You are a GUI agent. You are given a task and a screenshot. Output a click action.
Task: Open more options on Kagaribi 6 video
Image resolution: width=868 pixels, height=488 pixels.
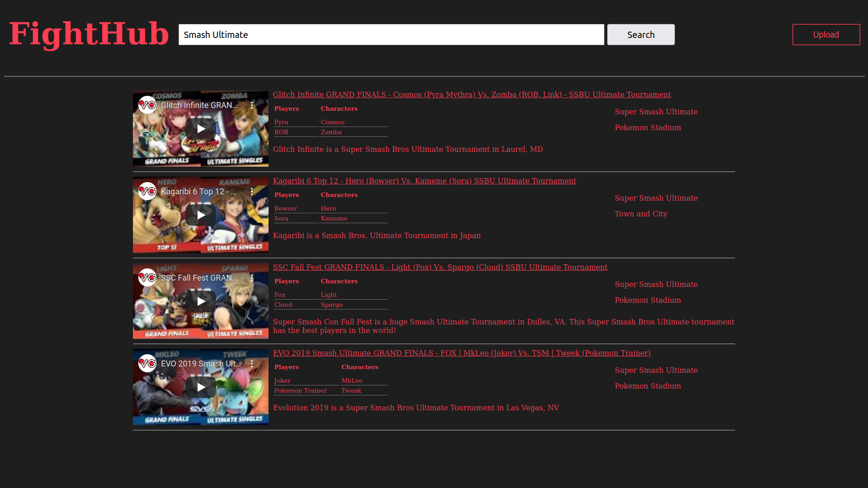[x=252, y=192]
